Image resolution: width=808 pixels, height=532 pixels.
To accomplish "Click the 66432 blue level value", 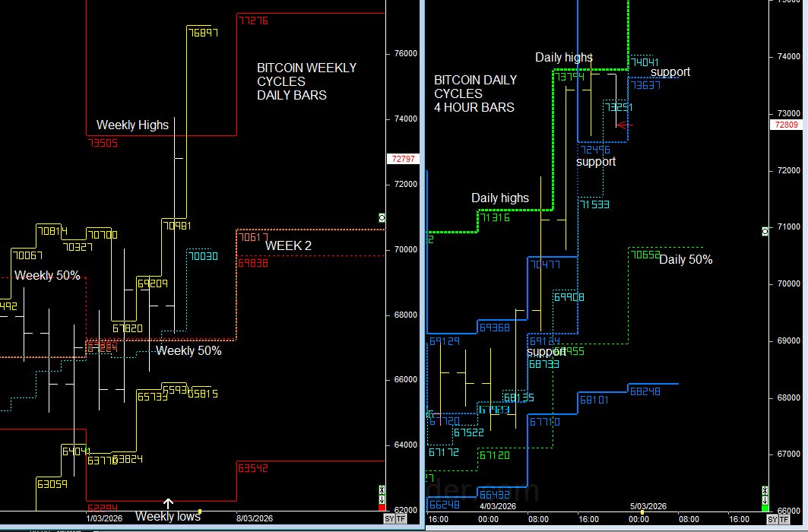I will click(495, 495).
